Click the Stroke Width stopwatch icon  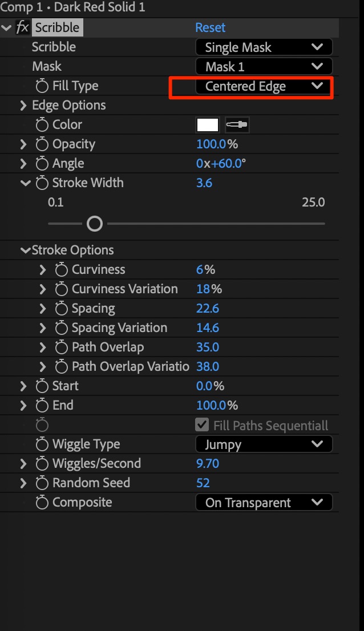(x=42, y=183)
